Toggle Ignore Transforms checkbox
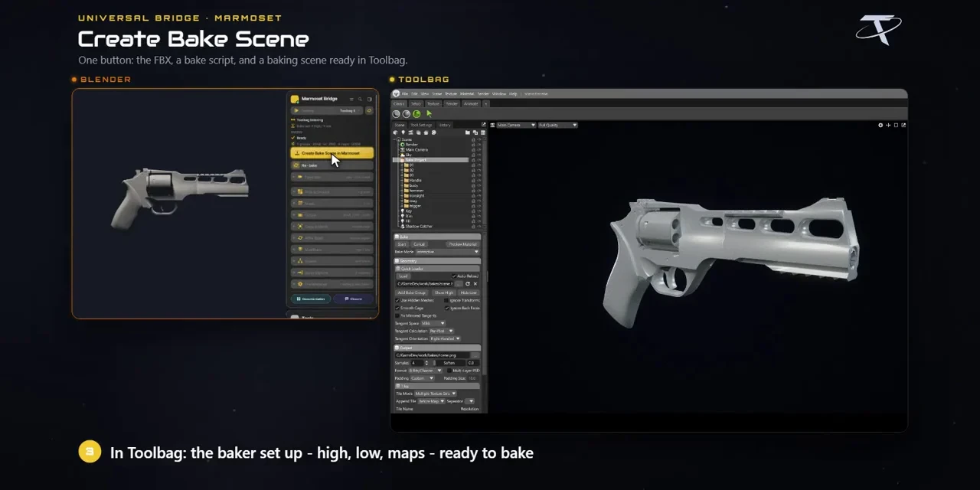 [x=446, y=300]
